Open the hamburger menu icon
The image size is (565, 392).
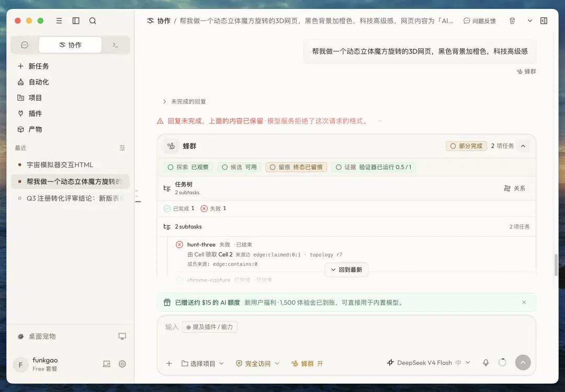(x=59, y=21)
